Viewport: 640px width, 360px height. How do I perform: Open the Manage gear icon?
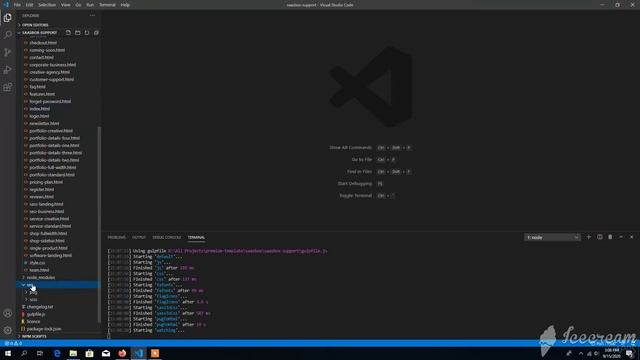click(x=8, y=330)
